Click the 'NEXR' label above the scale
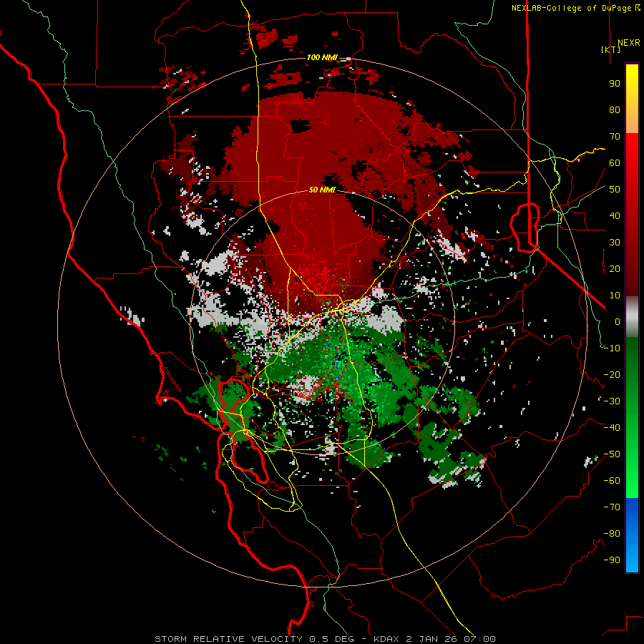644x644 pixels. (x=629, y=43)
